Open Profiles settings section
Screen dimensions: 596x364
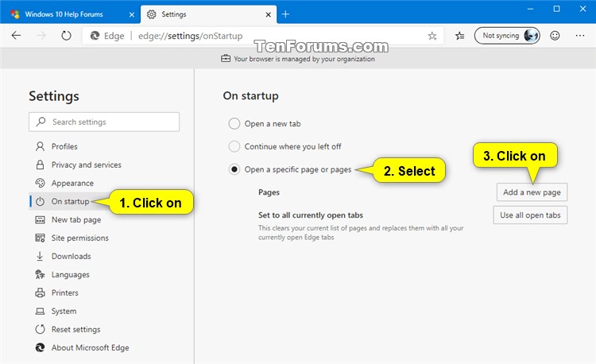pyautogui.click(x=64, y=146)
